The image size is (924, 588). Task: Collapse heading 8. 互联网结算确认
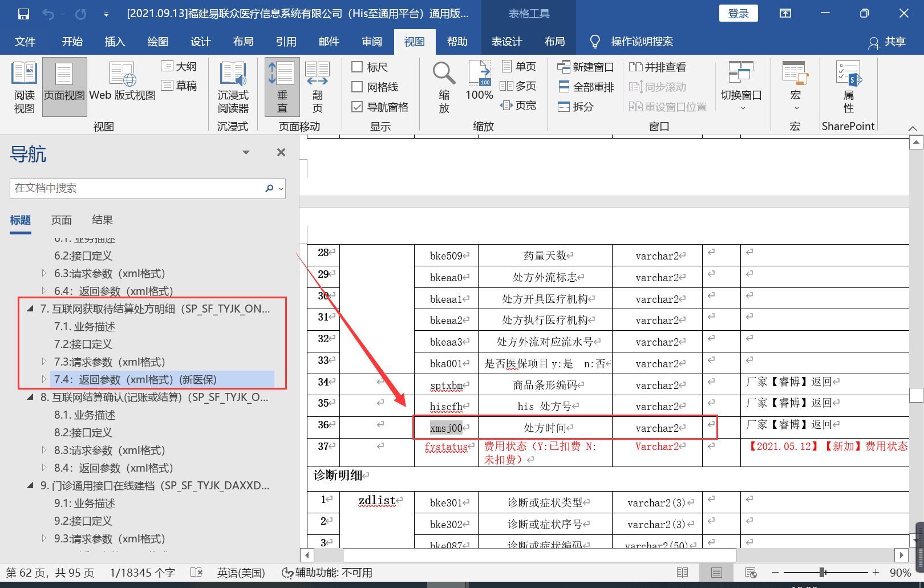(x=30, y=397)
